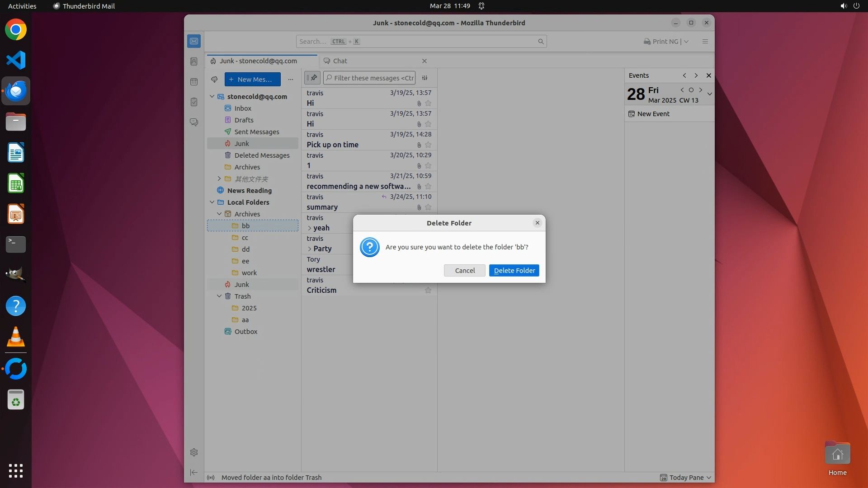Open the Calendar space icon
This screenshot has width=868, height=488.
click(194, 82)
